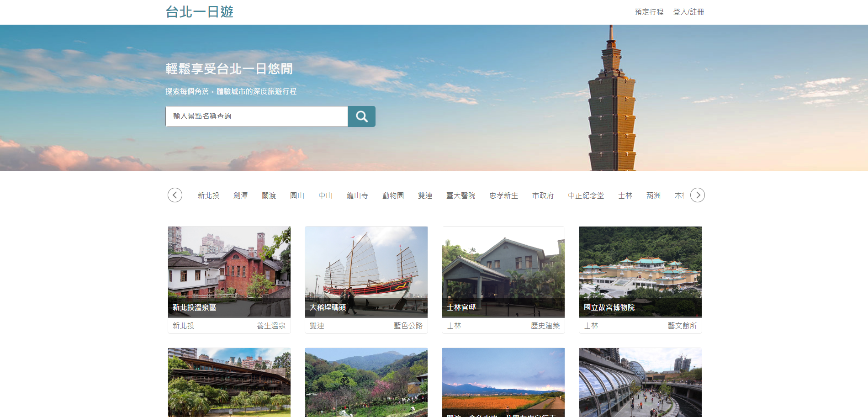Open the orange field sunset photo card
Image resolution: width=868 pixels, height=417 pixels.
[503, 382]
